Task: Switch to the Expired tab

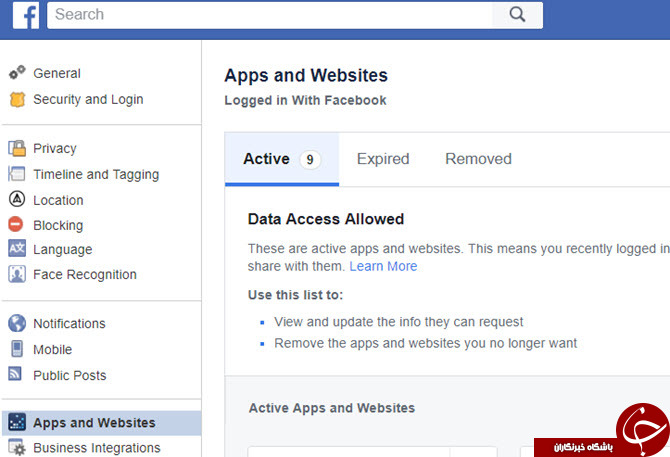Action: pyautogui.click(x=383, y=159)
